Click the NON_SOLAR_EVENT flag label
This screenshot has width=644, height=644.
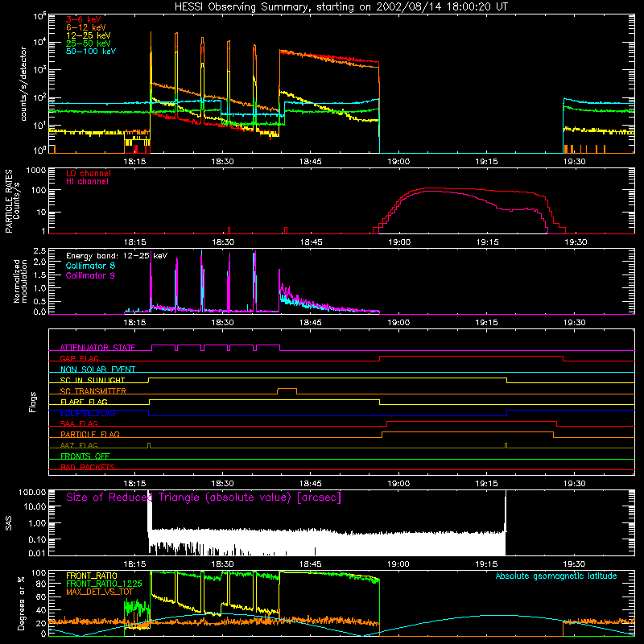97,369
